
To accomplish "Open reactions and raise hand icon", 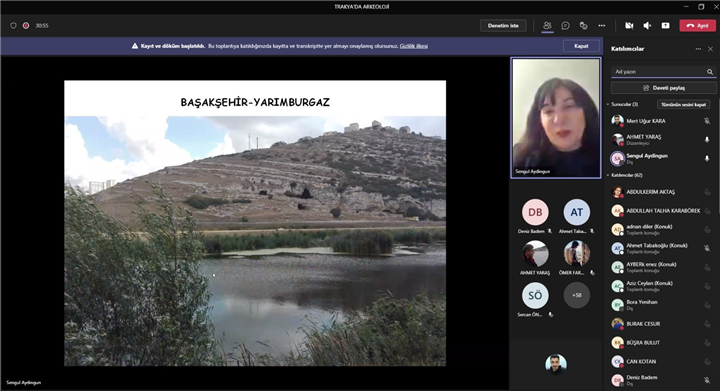I will 583,26.
